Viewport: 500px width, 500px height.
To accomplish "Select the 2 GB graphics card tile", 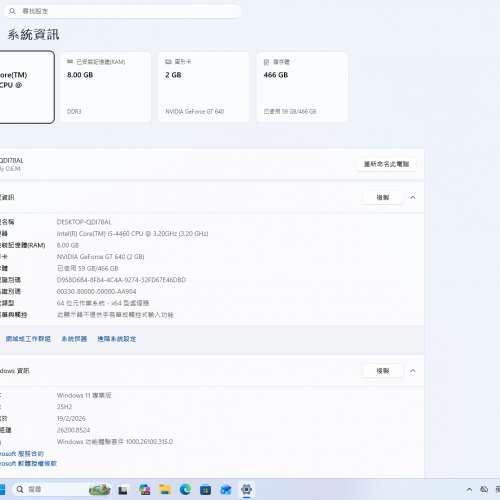I will click(204, 87).
